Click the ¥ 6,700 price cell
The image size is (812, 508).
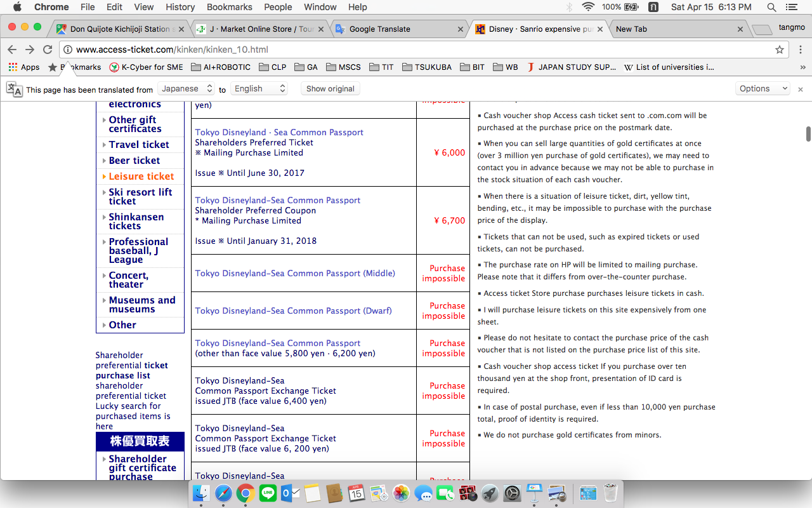tap(443, 220)
